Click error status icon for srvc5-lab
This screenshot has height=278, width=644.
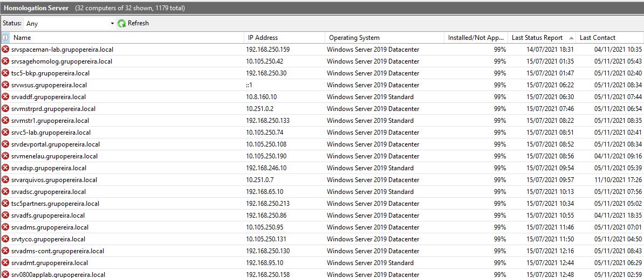tap(5, 133)
